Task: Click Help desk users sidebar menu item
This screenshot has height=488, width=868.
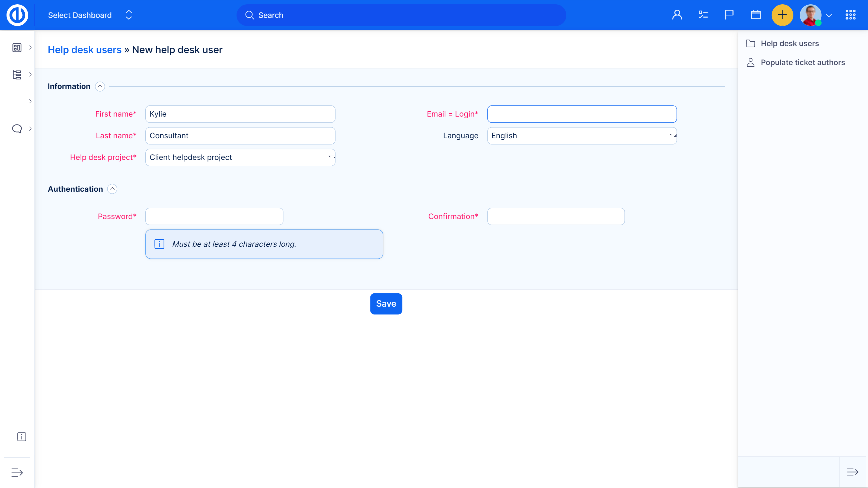Action: [790, 43]
